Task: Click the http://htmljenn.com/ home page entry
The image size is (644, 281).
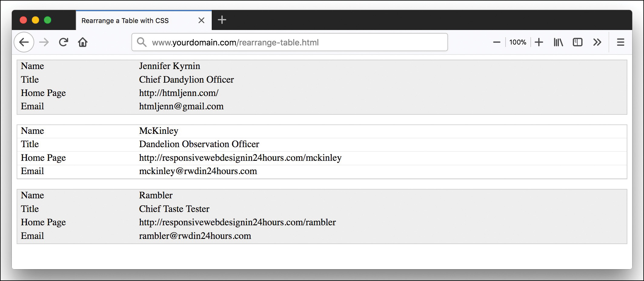Action: pyautogui.click(x=179, y=93)
